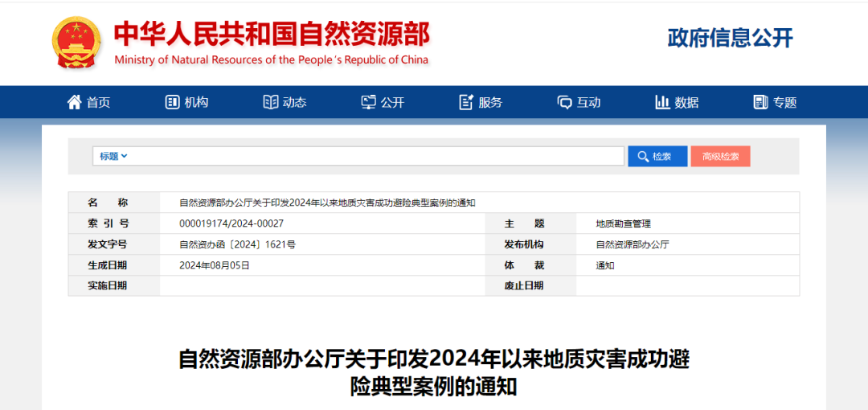
Task: Open the 数据 navigation item
Action: click(x=686, y=103)
